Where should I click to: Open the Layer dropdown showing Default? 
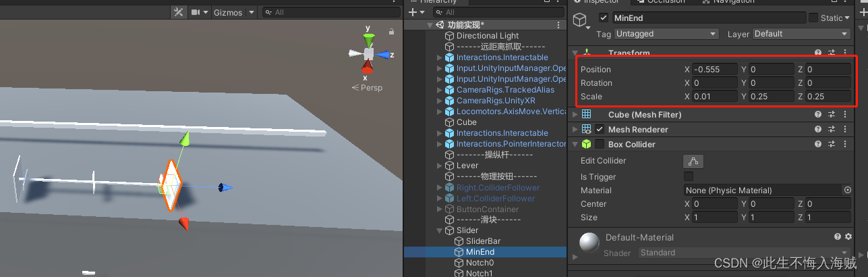(x=802, y=34)
